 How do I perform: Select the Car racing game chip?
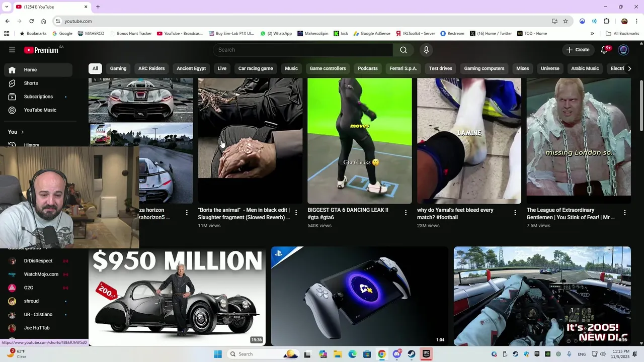tap(256, 68)
